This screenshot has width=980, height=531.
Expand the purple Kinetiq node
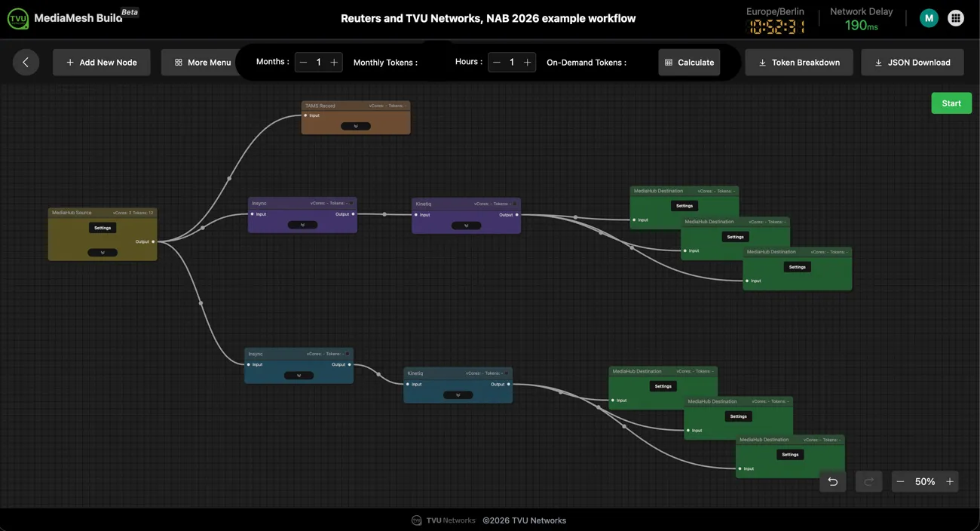(466, 226)
